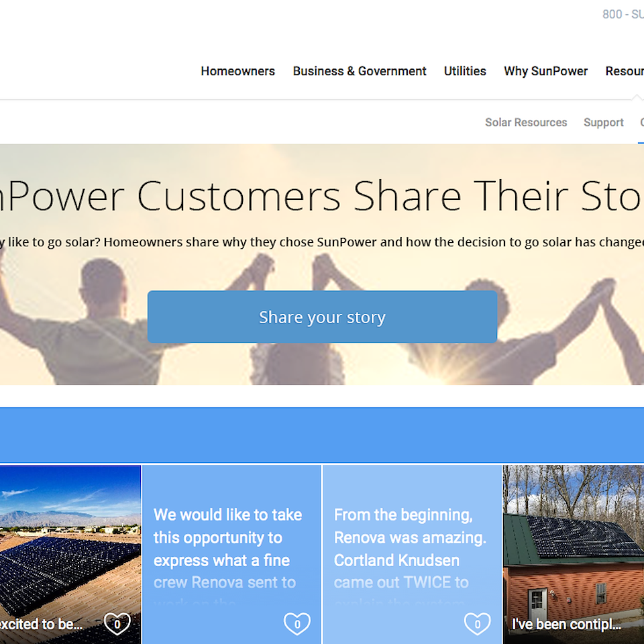Image resolution: width=644 pixels, height=644 pixels.
Task: Go to the Solar Resources sub-tab
Action: (526, 122)
